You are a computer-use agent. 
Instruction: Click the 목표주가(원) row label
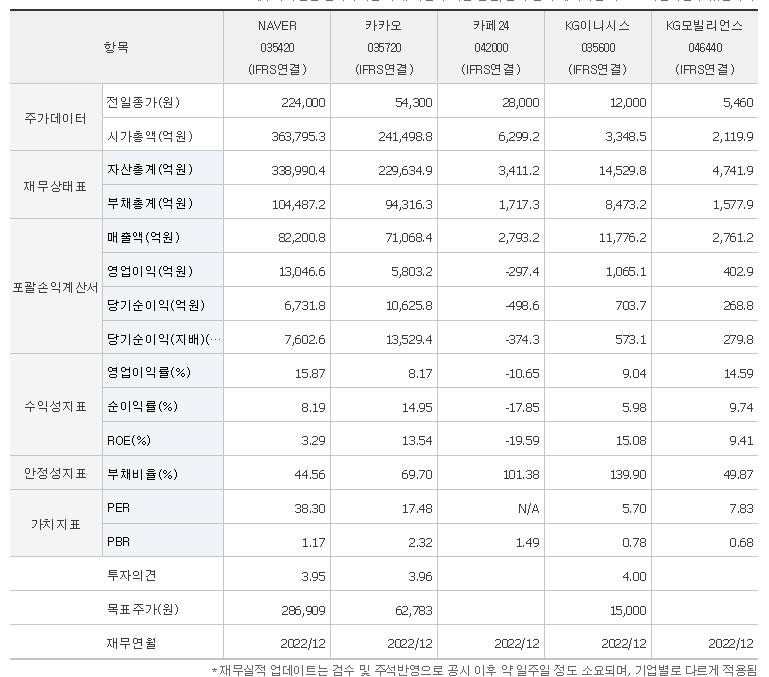click(x=143, y=609)
